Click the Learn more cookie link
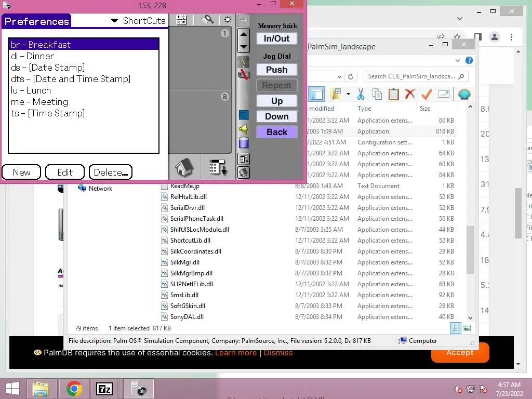 [x=236, y=353]
